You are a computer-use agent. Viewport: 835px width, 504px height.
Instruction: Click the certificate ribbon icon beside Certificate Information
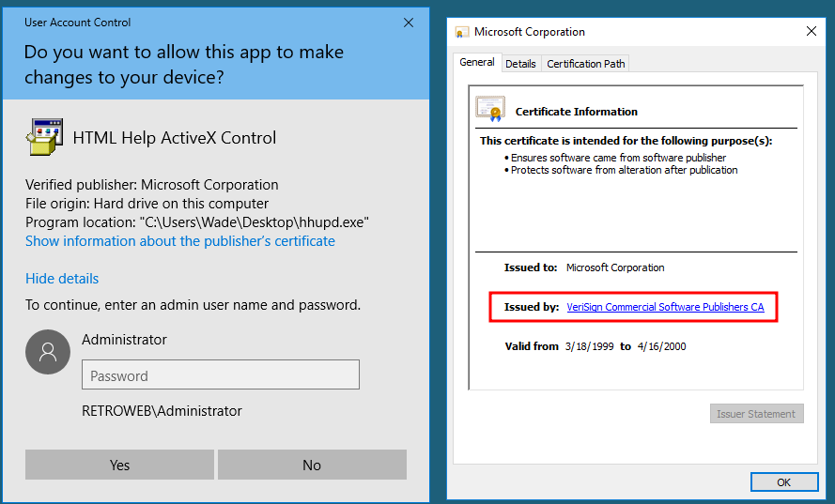click(x=489, y=110)
